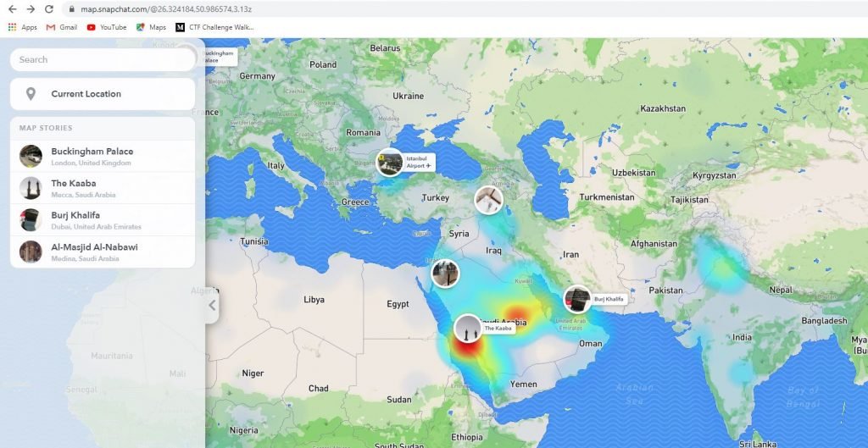Click the Afghanistan country label

pyautogui.click(x=654, y=243)
